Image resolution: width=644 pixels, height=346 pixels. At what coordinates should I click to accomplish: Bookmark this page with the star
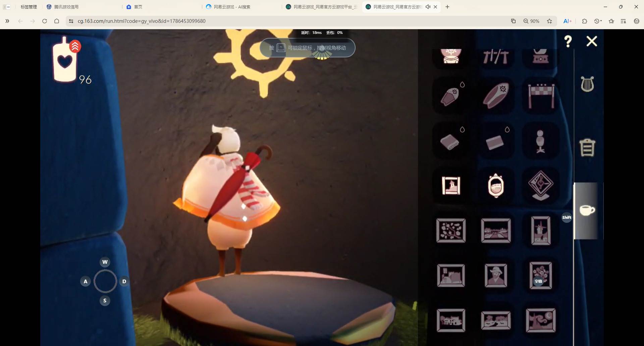549,21
